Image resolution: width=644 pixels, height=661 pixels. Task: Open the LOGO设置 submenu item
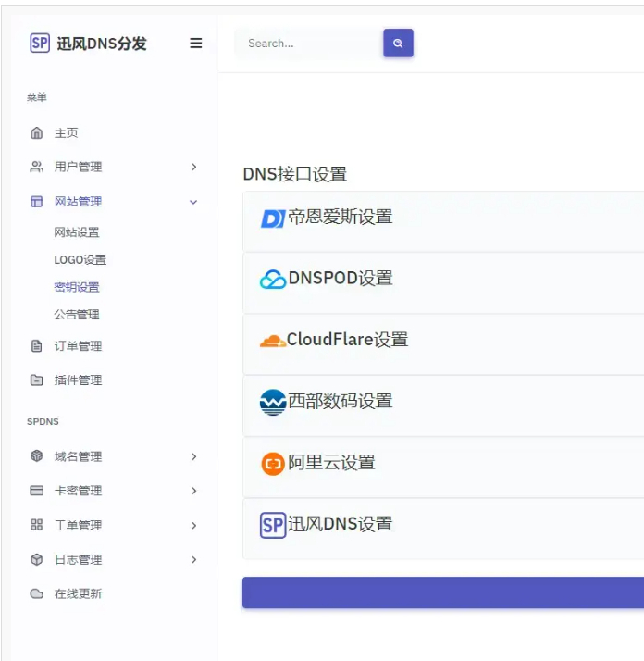tap(80, 260)
